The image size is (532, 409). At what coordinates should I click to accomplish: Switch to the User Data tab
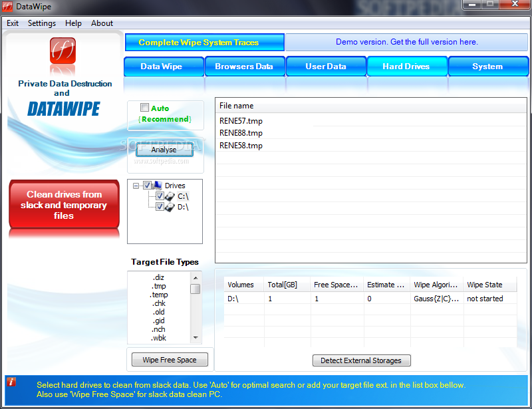326,67
